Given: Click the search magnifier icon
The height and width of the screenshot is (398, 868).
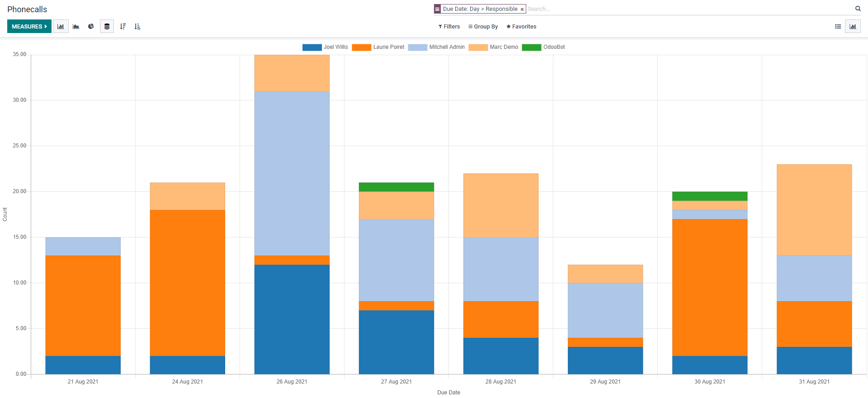Looking at the screenshot, I should [x=858, y=9].
